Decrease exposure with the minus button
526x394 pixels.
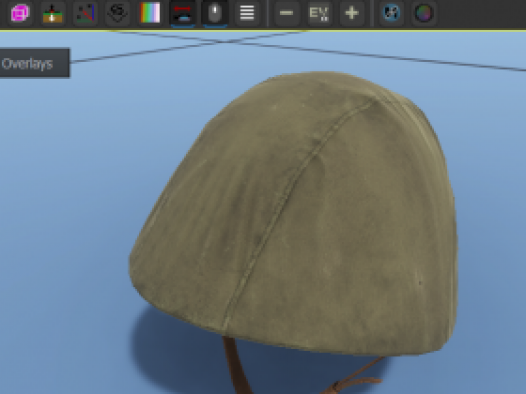coord(286,13)
